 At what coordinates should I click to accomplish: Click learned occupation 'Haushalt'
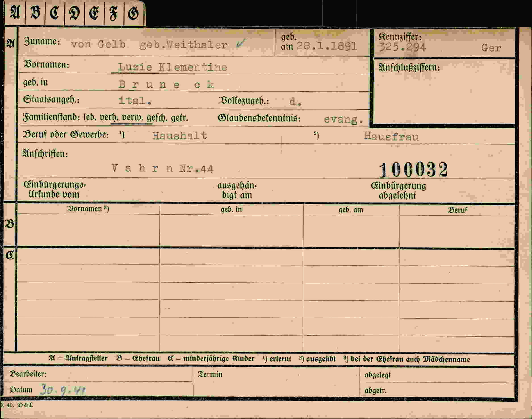[x=180, y=135]
